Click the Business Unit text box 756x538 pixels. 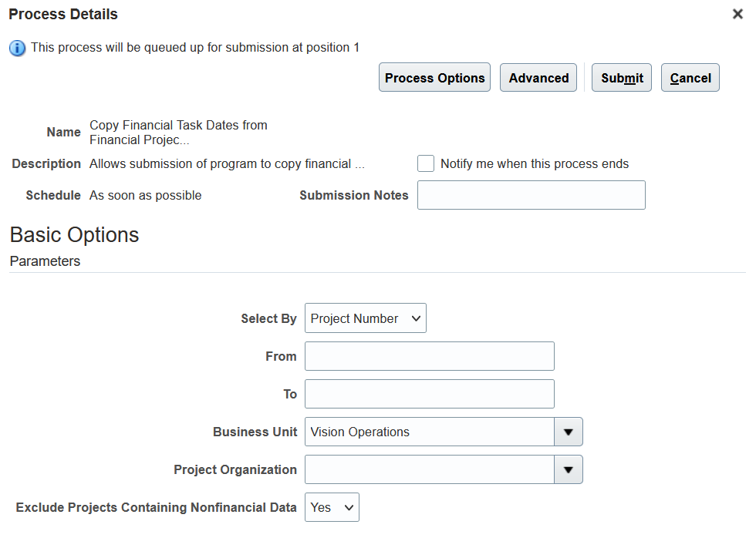click(x=430, y=432)
